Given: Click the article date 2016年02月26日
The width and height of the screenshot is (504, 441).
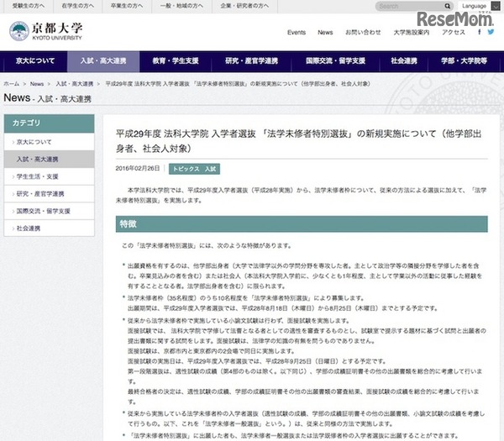Looking at the screenshot, I should click(138, 169).
